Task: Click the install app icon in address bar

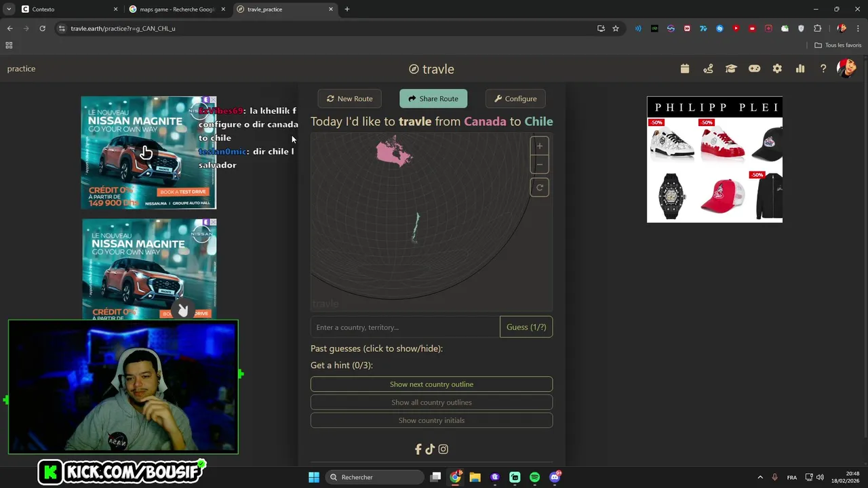Action: (x=601, y=28)
